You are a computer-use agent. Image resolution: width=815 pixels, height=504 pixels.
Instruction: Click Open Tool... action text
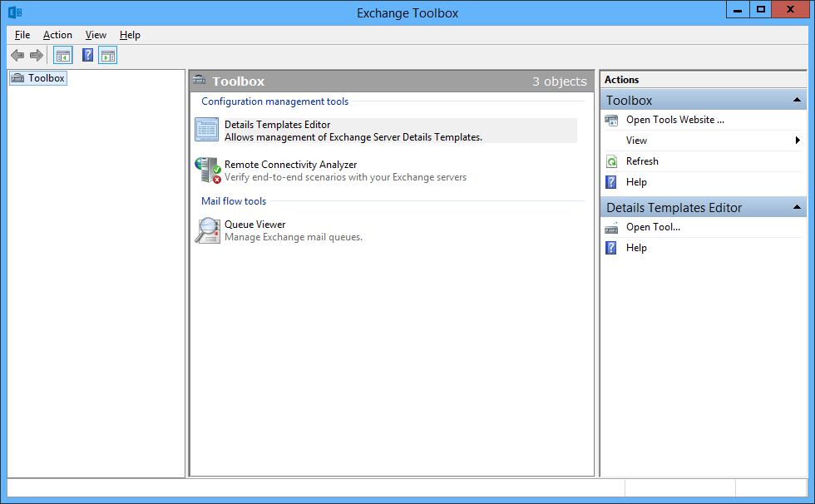(653, 227)
